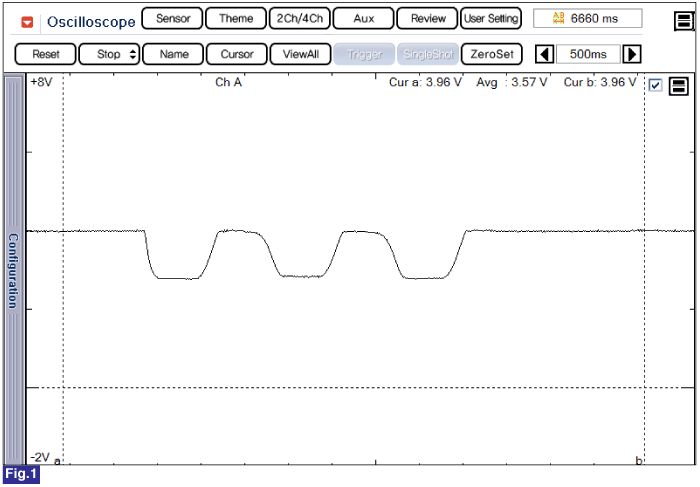Viewport: 700px width, 487px height.
Task: Click the Oscilloscope title text
Action: (91, 22)
